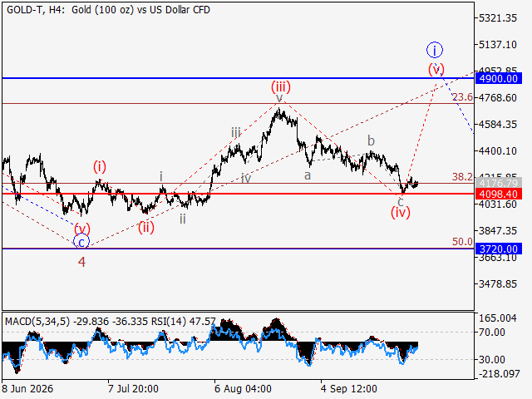Select the red (iii) wave label
The height and width of the screenshot is (399, 532).
(281, 86)
